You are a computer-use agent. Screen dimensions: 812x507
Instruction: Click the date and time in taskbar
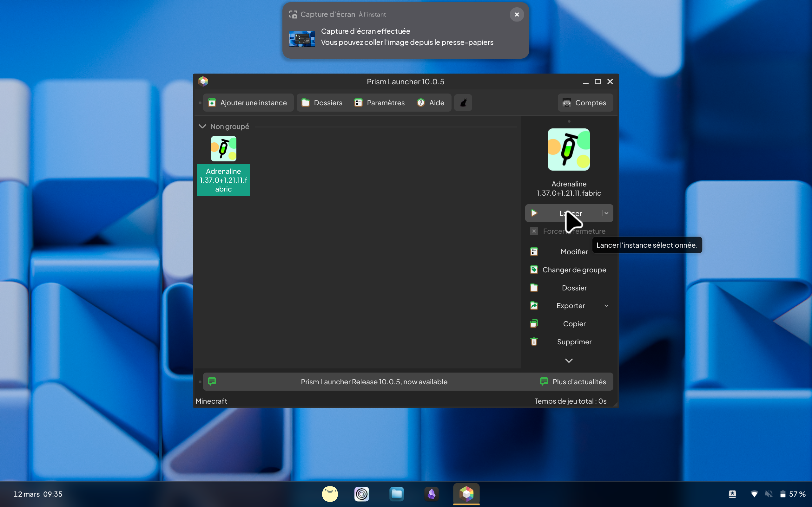coord(38,494)
